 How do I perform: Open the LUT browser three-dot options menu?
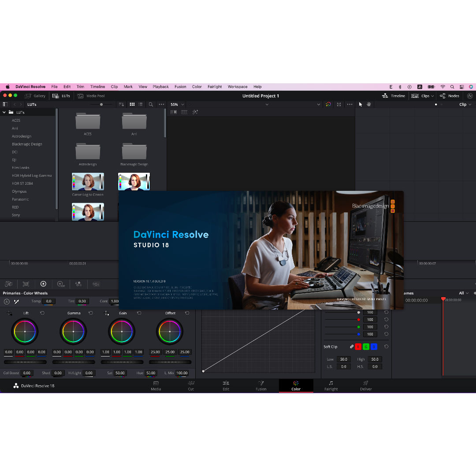click(x=161, y=104)
